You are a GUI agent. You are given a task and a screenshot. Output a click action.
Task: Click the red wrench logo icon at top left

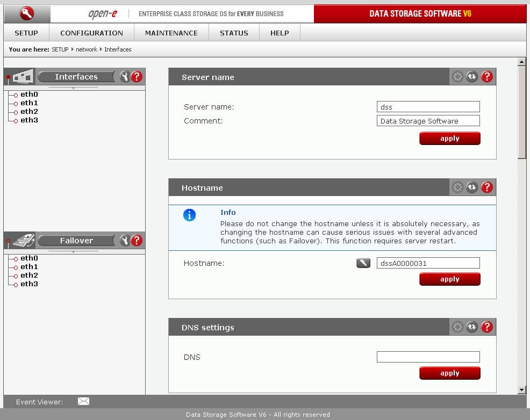pos(27,13)
